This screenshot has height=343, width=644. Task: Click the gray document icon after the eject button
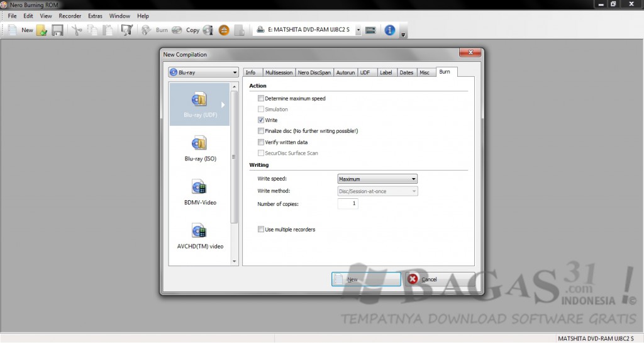pyautogui.click(x=240, y=30)
